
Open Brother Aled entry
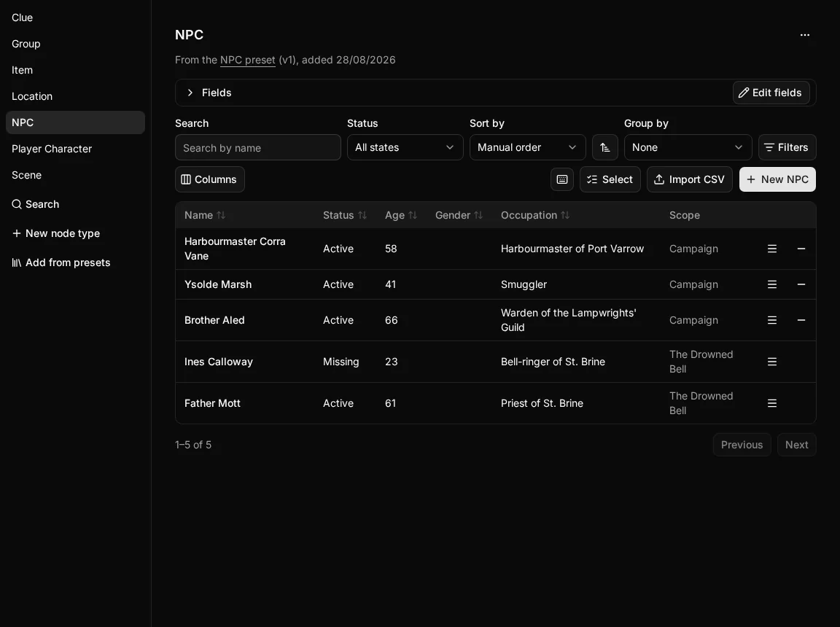coord(214,320)
